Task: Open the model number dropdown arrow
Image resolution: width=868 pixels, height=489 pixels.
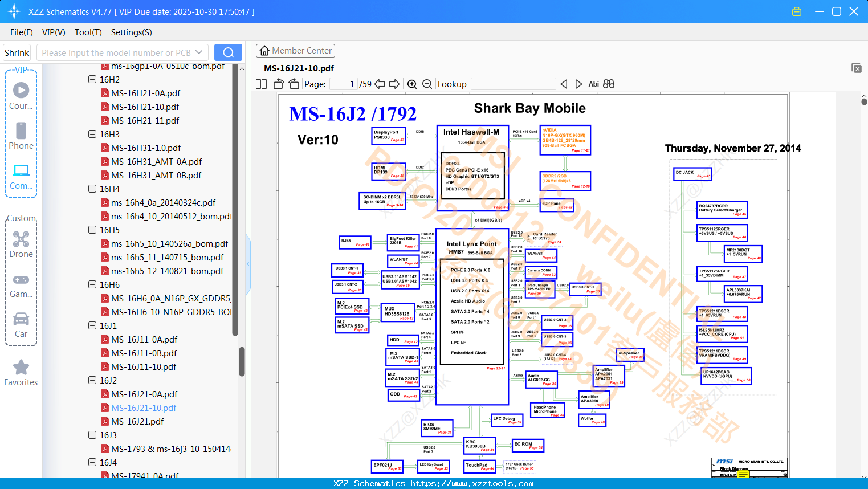Action: coord(199,52)
